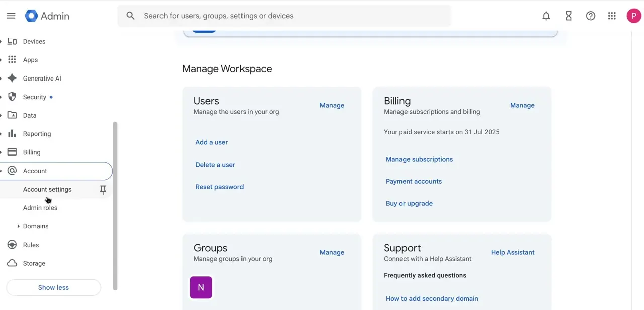Screen dimensions: 644x310
Task: Pin Account settings with the pin icon
Action: pos(103,190)
